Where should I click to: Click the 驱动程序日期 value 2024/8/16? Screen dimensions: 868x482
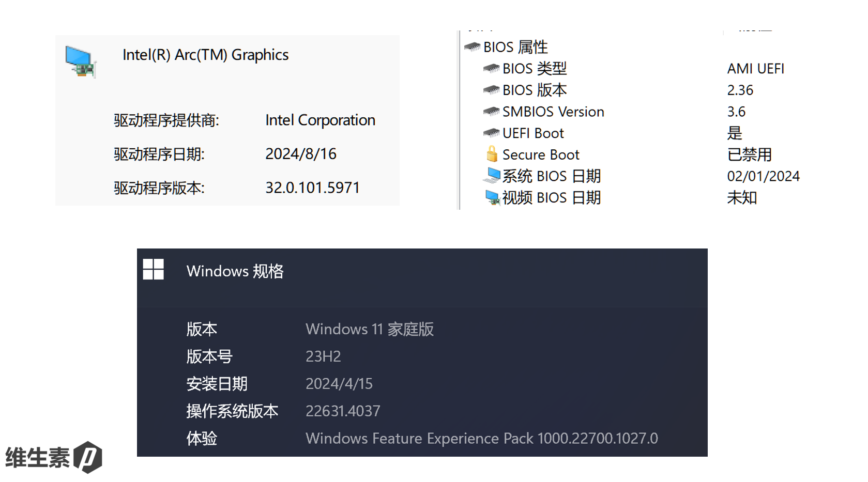(x=300, y=154)
